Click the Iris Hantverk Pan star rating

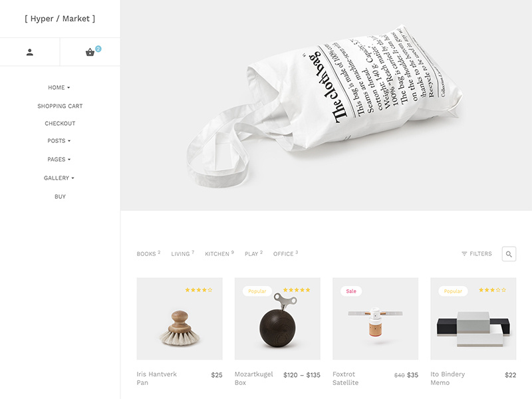click(198, 290)
